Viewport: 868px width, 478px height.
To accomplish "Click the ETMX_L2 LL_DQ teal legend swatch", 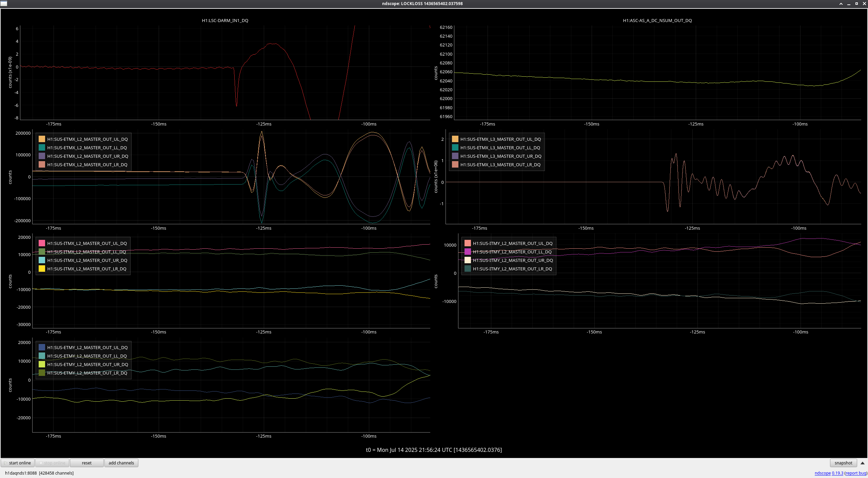I will tap(42, 148).
